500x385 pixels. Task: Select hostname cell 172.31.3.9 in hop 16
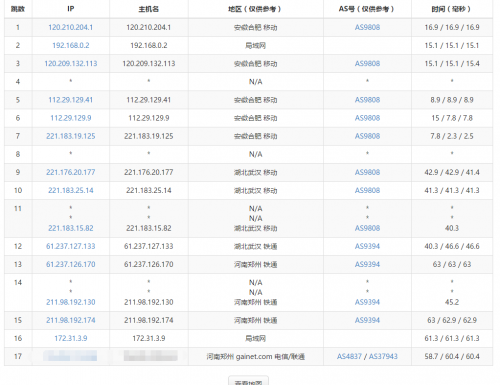(x=149, y=338)
